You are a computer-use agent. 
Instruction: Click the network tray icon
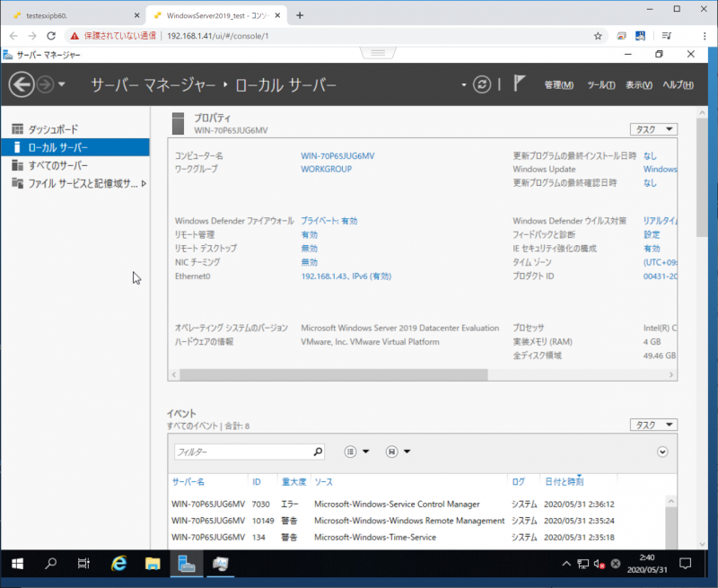pyautogui.click(x=582, y=564)
